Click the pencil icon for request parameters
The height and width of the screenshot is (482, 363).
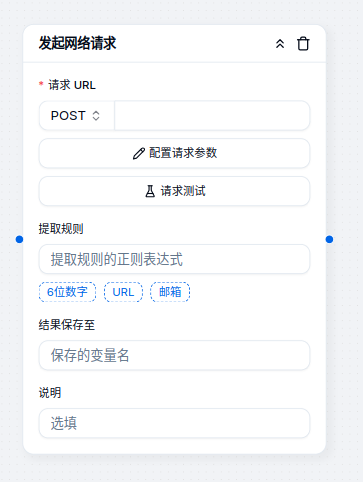[139, 154]
